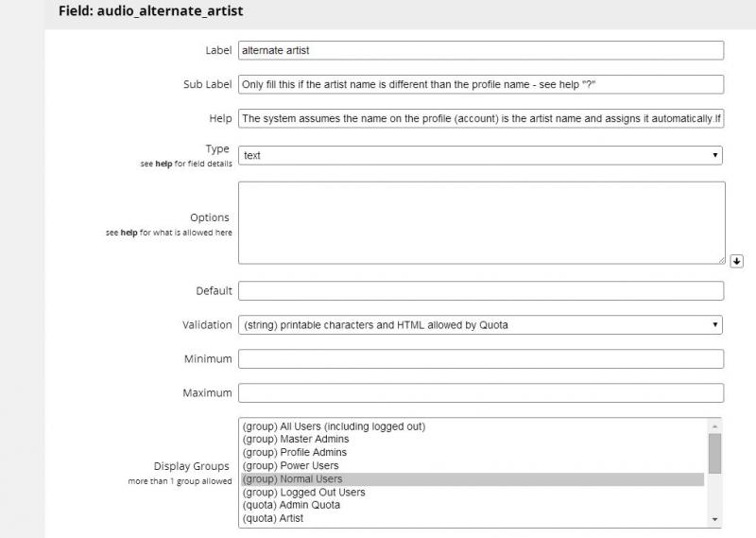Open the Type dropdown showing text
This screenshot has width=756, height=538.
tap(480, 155)
